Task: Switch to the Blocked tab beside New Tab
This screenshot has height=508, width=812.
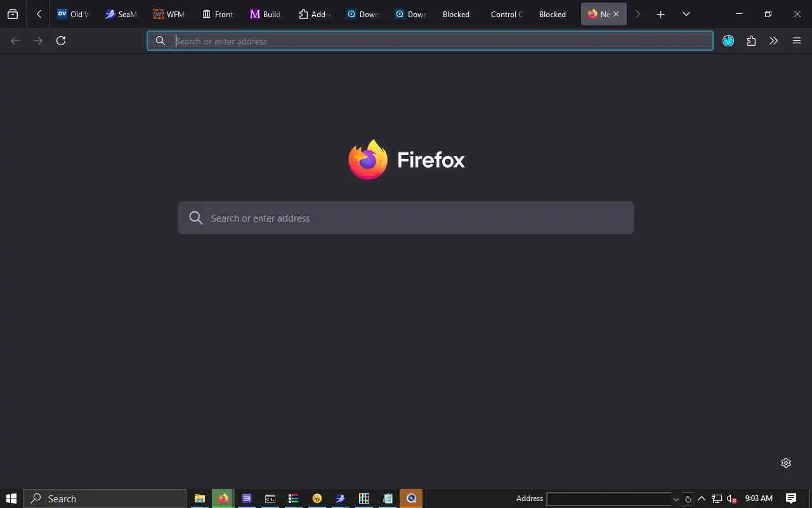Action: tap(554, 14)
